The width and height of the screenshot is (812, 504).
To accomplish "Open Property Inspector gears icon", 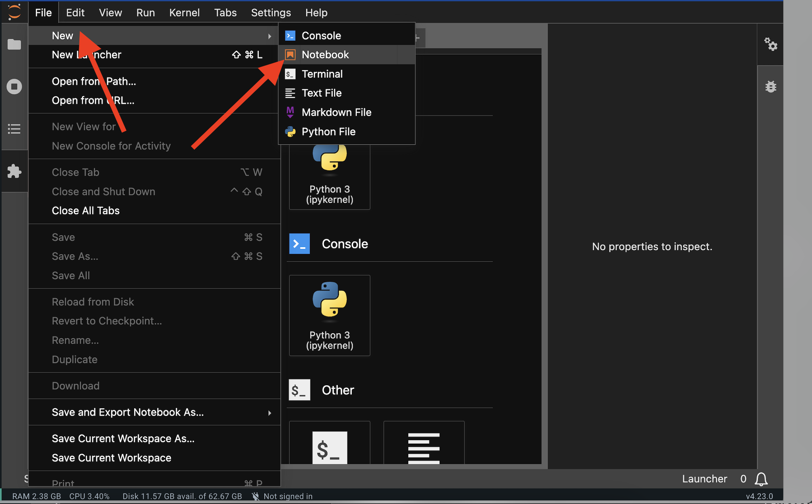I will tap(770, 45).
